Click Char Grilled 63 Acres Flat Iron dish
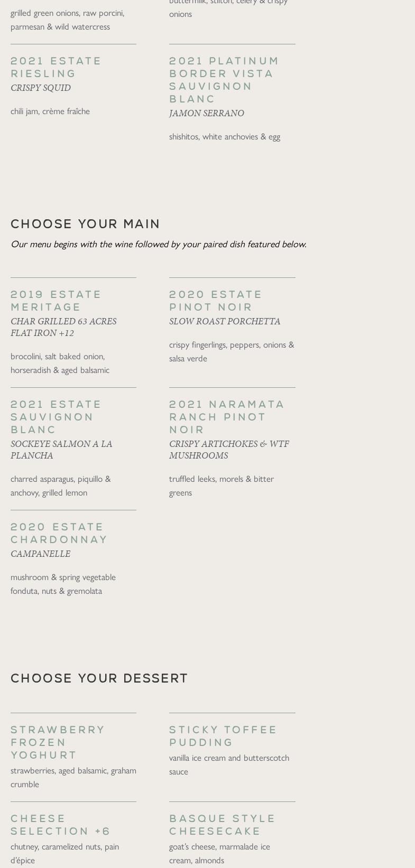This screenshot has height=868, width=415. [x=63, y=327]
